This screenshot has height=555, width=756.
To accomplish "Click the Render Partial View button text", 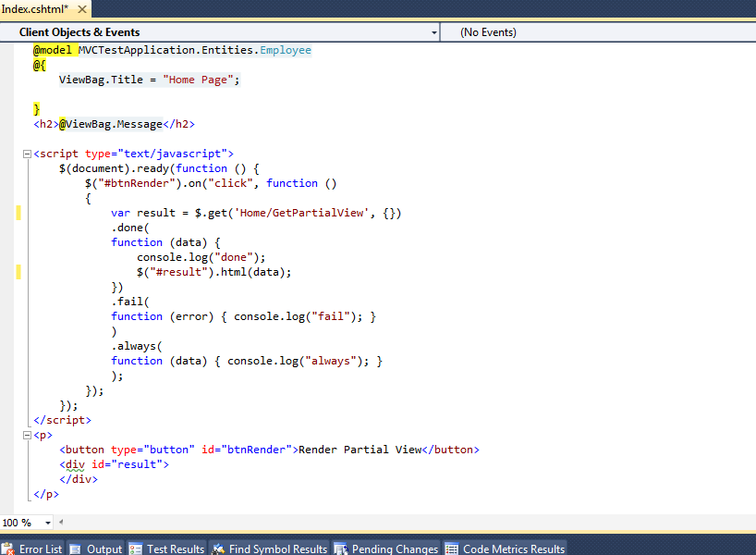I will pyautogui.click(x=360, y=450).
